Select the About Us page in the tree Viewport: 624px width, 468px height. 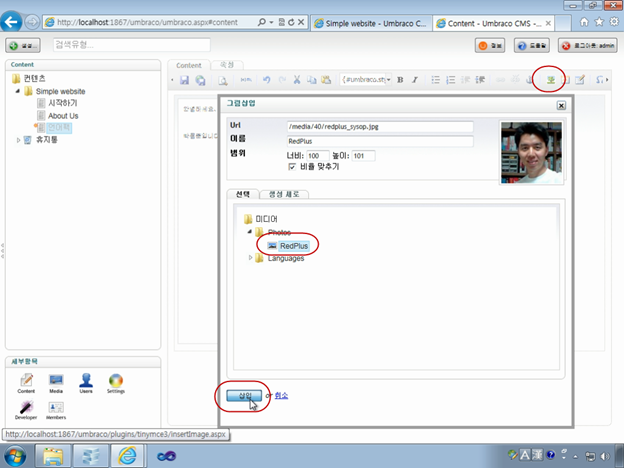click(63, 116)
